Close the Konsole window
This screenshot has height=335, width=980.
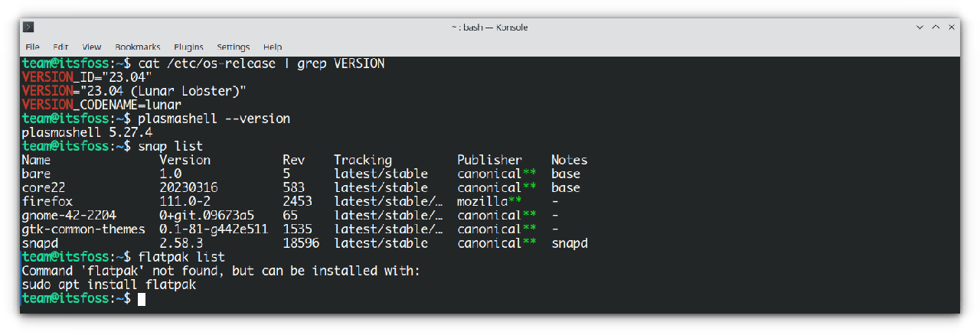951,28
